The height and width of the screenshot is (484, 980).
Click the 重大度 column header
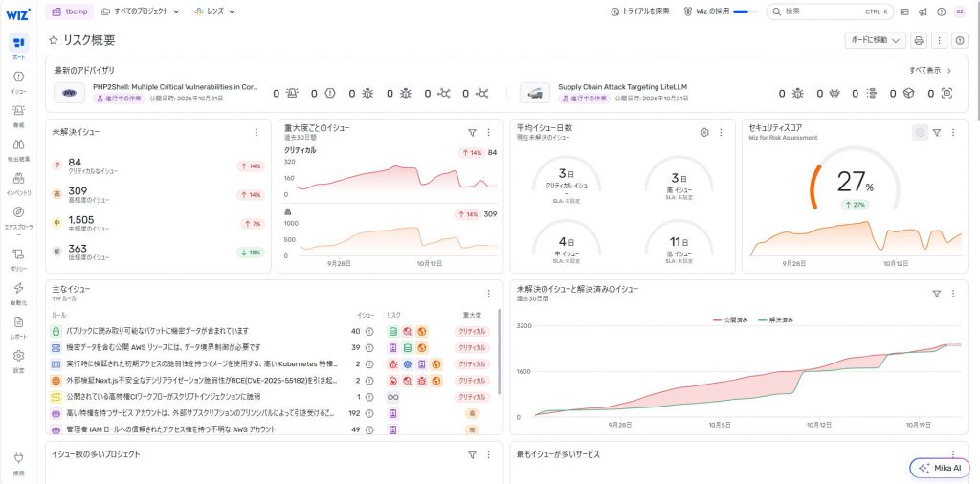point(472,315)
